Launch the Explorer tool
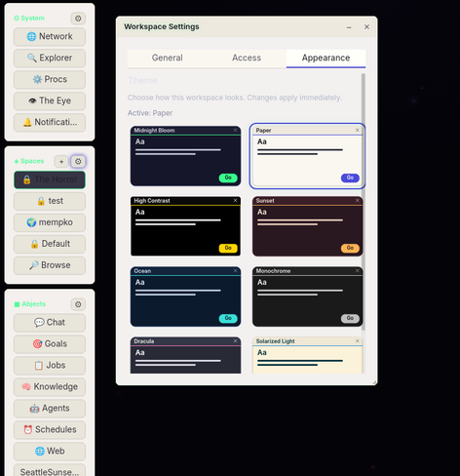The image size is (460, 476). [x=50, y=58]
